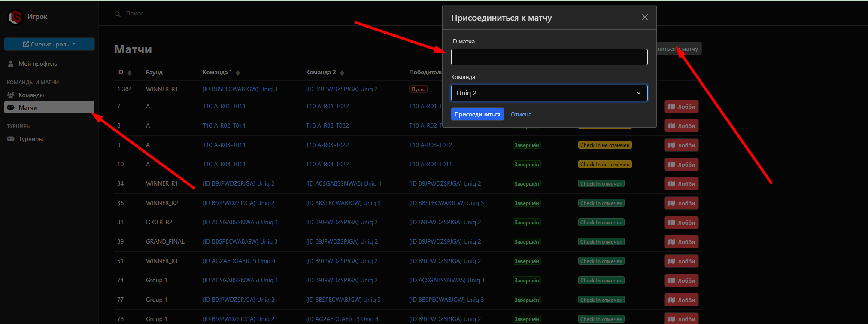Open team 1 link of match 1 384

[240, 89]
